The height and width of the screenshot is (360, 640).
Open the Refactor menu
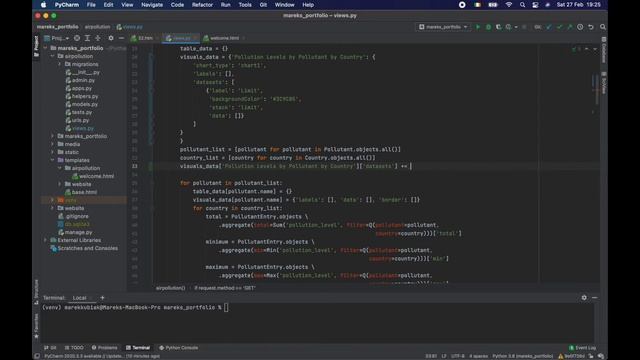pos(202,5)
